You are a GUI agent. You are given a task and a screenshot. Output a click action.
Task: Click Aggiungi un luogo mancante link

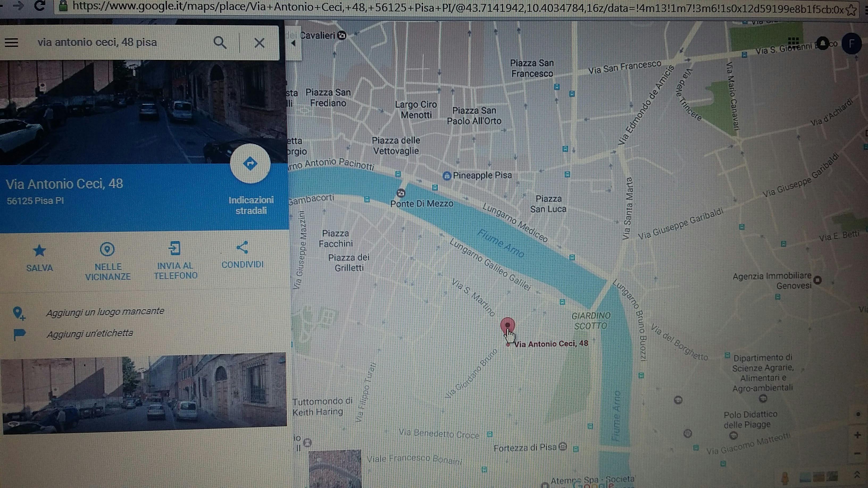tap(105, 311)
